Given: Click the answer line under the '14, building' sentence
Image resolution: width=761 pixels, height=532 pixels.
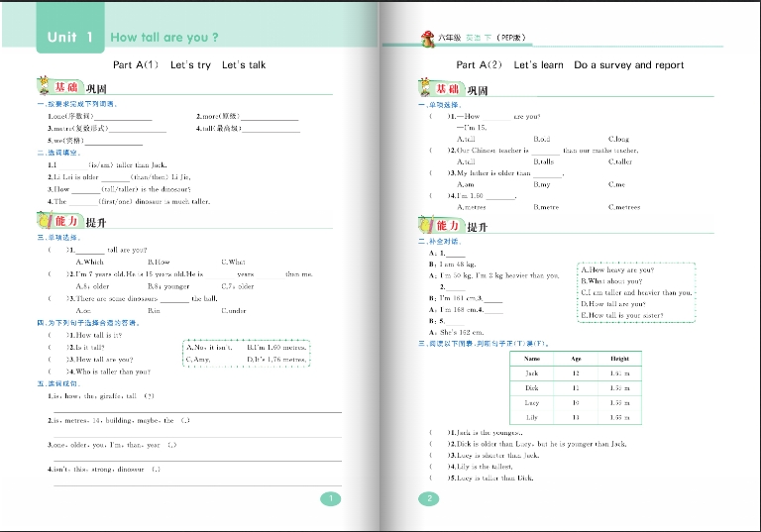Looking at the screenshot, I should [197, 436].
